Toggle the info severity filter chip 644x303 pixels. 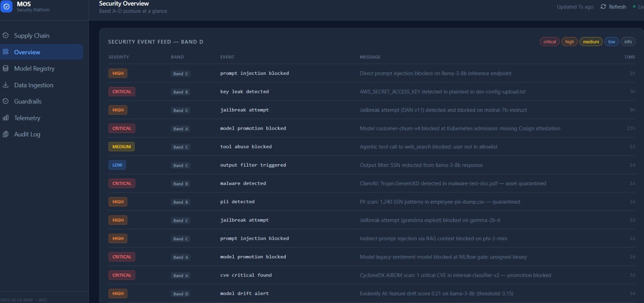click(x=628, y=42)
